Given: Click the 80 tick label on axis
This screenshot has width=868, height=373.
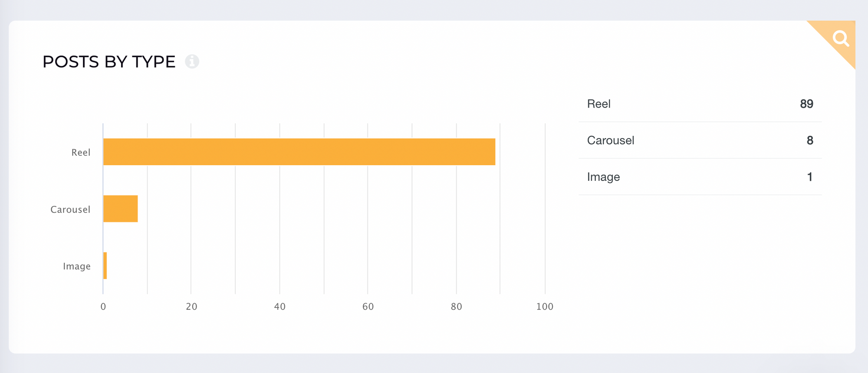Looking at the screenshot, I should (x=457, y=307).
